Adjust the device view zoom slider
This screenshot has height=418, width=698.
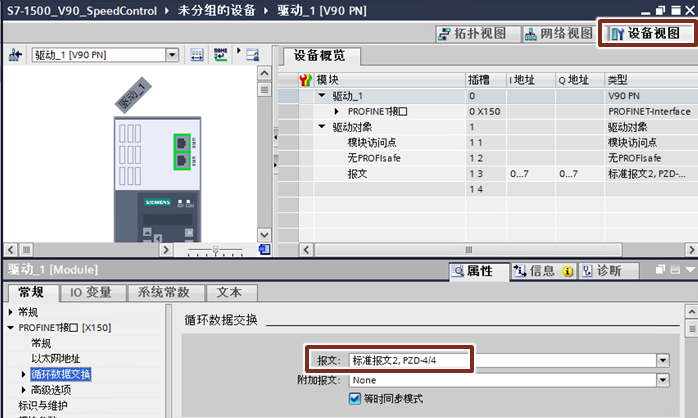click(215, 250)
